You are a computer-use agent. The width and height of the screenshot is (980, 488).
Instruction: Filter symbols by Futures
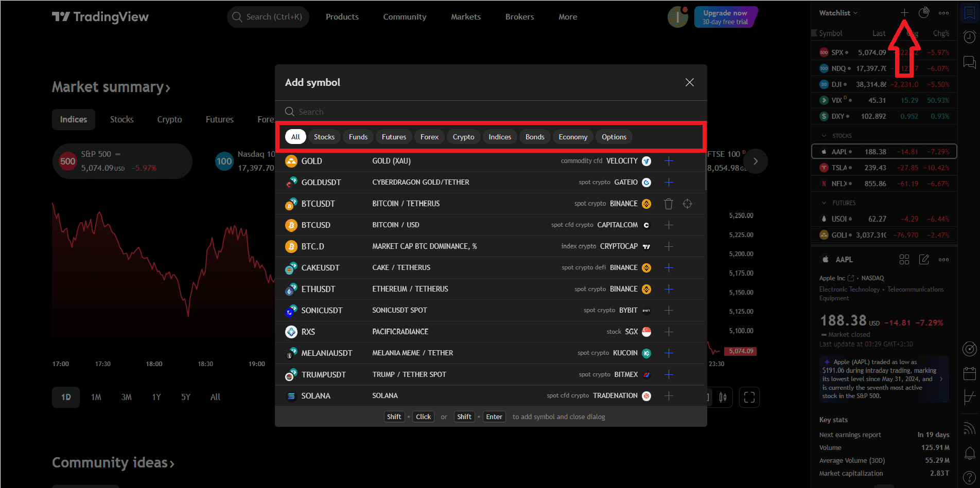pos(394,137)
